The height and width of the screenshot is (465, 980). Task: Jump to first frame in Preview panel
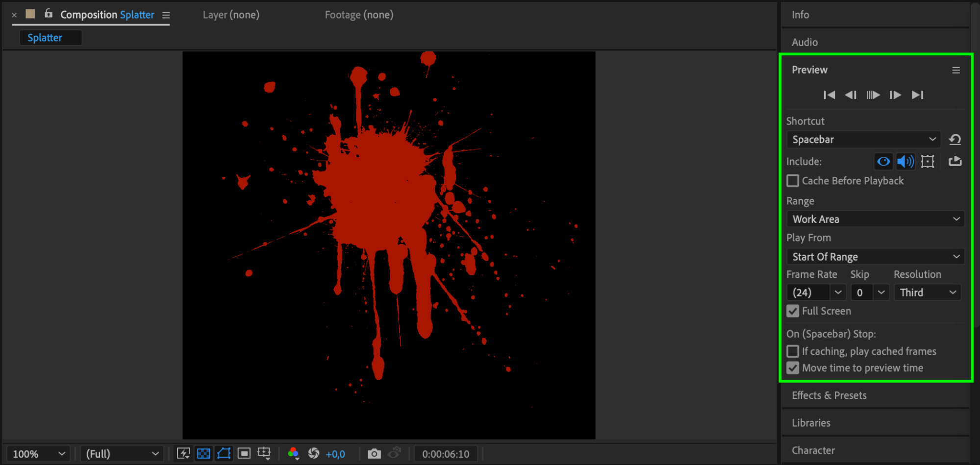point(829,95)
